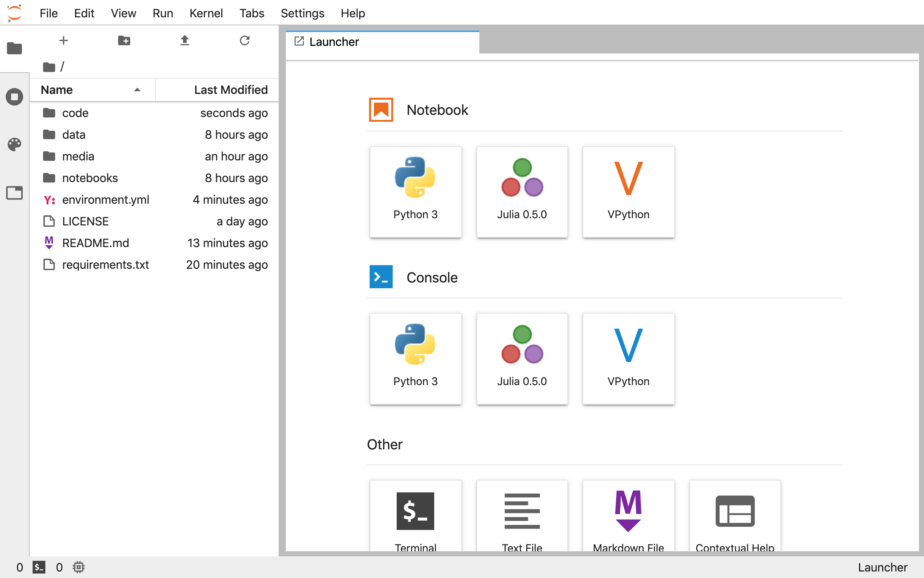The height and width of the screenshot is (578, 924).
Task: Open the Help menu
Action: tap(353, 13)
